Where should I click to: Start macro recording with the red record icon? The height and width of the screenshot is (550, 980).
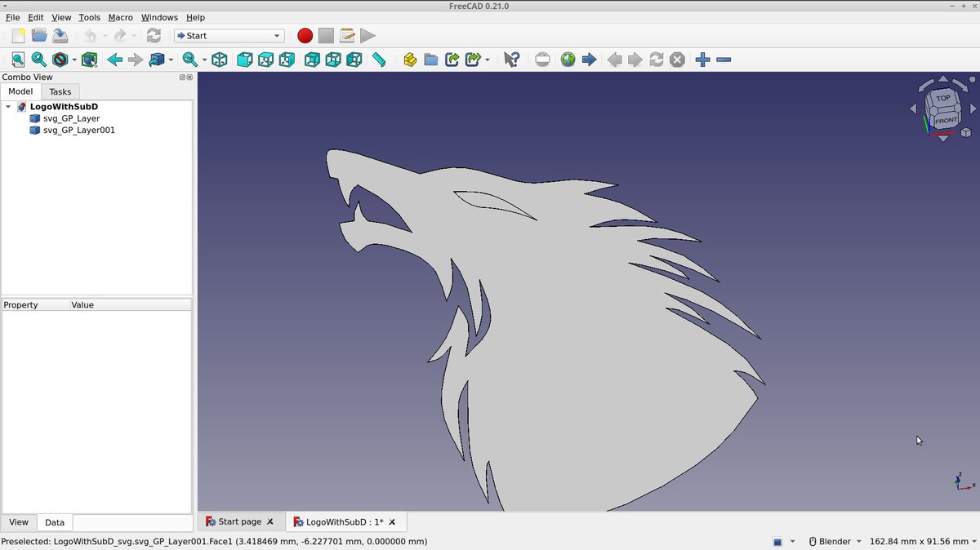305,35
